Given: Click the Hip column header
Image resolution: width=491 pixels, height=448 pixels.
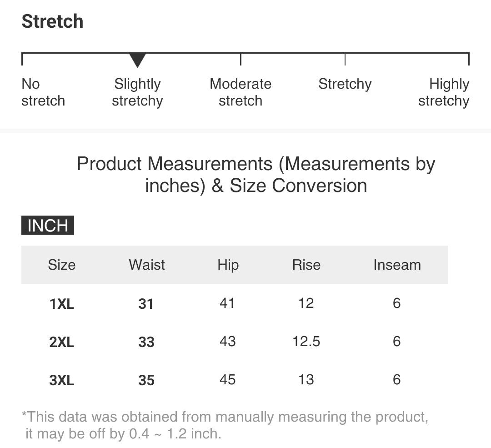Looking at the screenshot, I should 228,265.
